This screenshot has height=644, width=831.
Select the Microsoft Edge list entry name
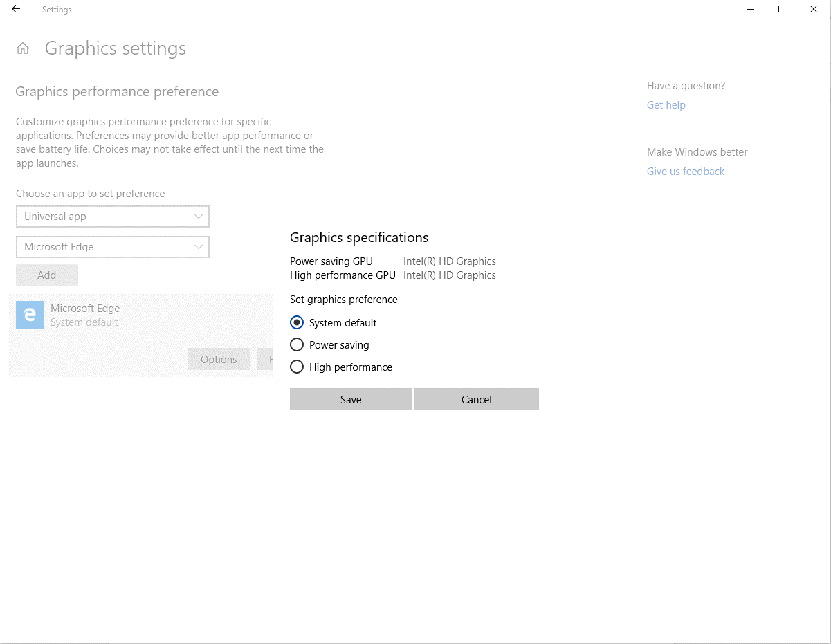(x=85, y=309)
